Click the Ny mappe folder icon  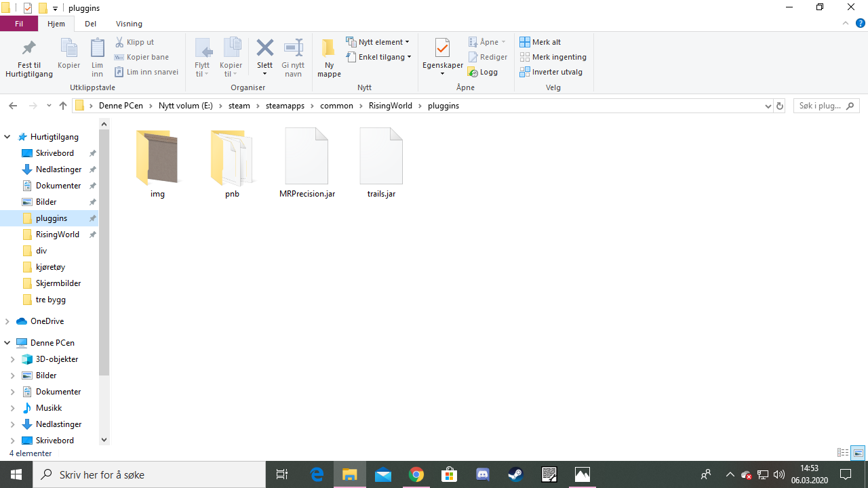click(x=329, y=49)
